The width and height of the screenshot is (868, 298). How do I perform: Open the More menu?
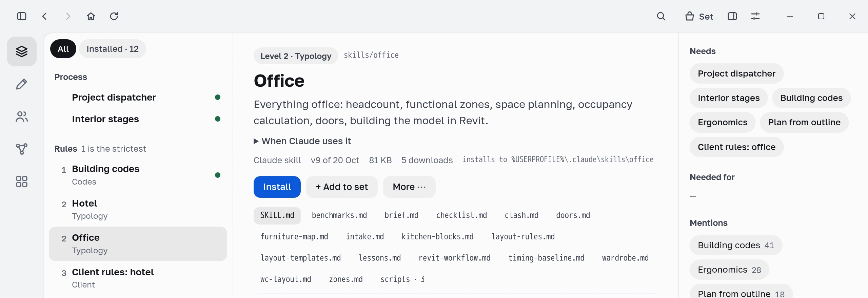coord(409,187)
